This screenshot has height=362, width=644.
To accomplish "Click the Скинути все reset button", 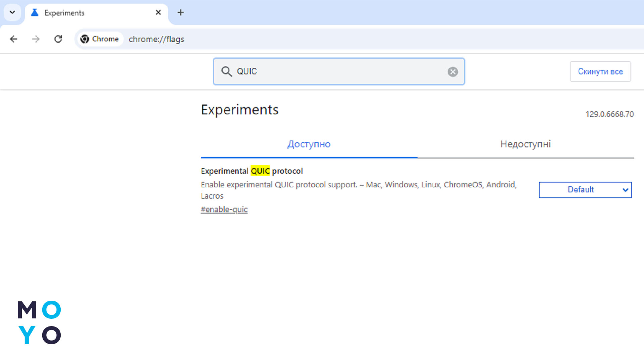I will pyautogui.click(x=600, y=71).
